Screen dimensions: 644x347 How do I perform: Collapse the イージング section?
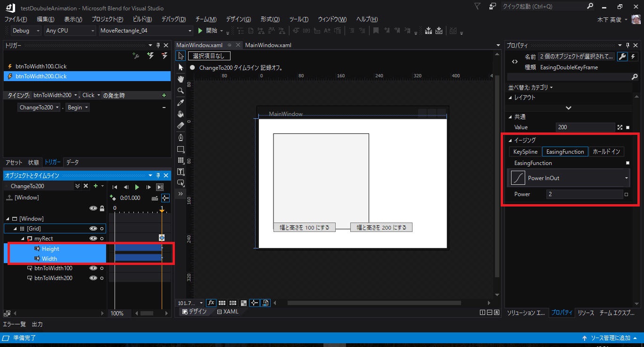pos(510,140)
